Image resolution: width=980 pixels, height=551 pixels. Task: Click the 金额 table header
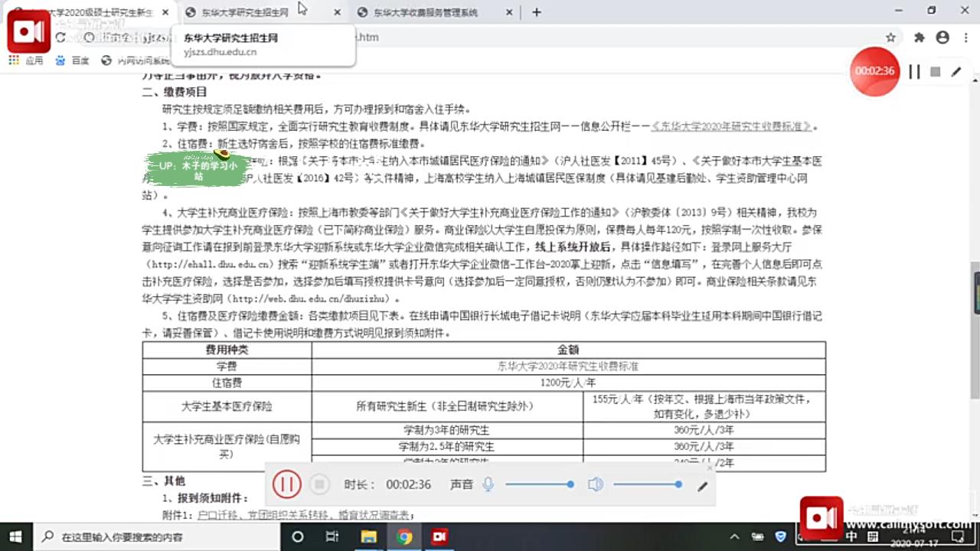point(568,350)
